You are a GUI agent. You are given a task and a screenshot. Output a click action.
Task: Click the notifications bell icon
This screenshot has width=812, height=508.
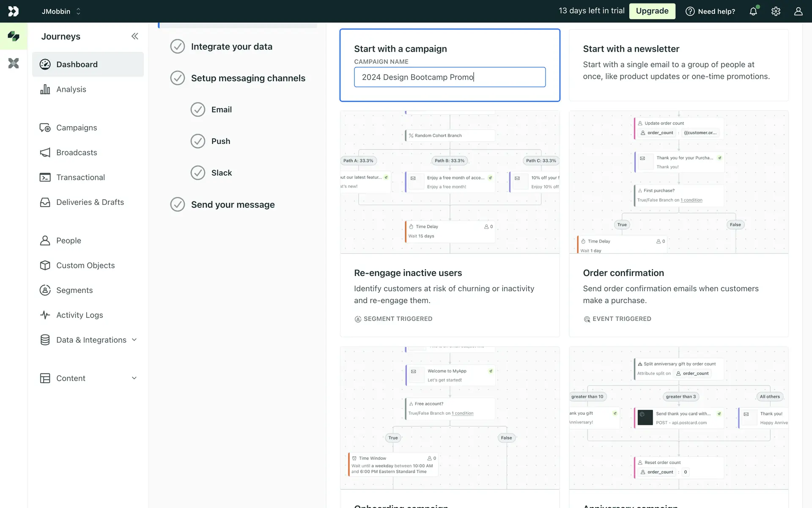[x=753, y=11]
